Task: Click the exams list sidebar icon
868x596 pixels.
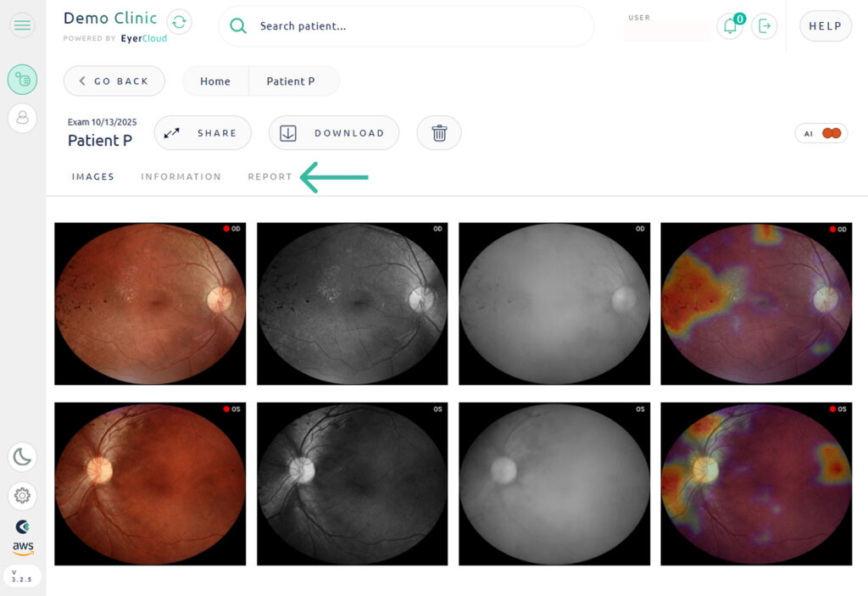Action: (x=22, y=80)
